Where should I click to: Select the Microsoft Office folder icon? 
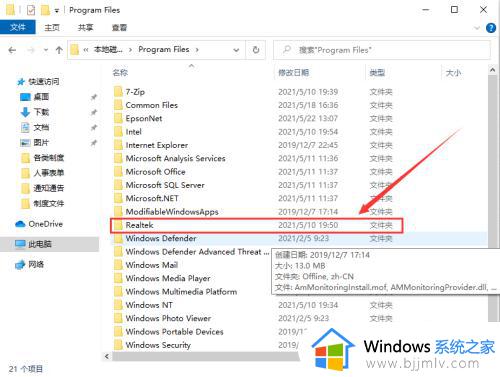[x=118, y=172]
